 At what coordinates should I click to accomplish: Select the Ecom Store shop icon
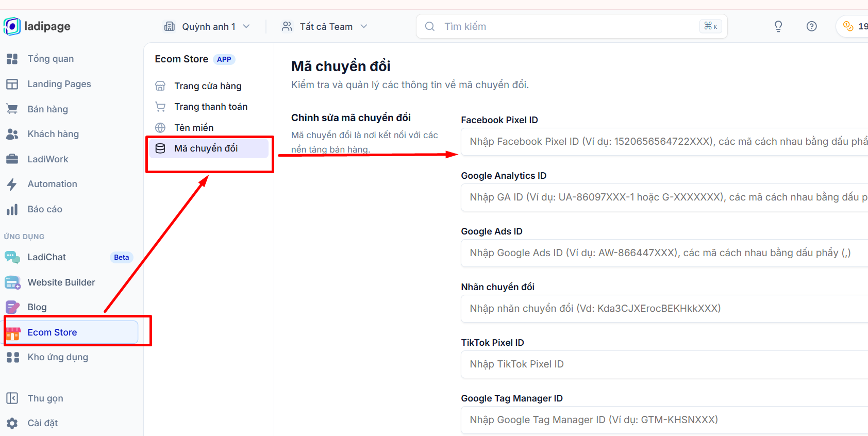point(13,332)
